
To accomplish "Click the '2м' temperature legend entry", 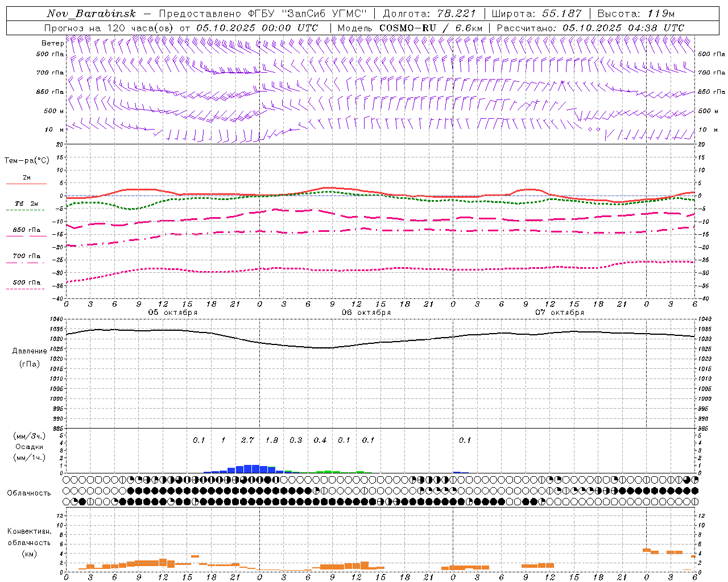I will 27,177.
